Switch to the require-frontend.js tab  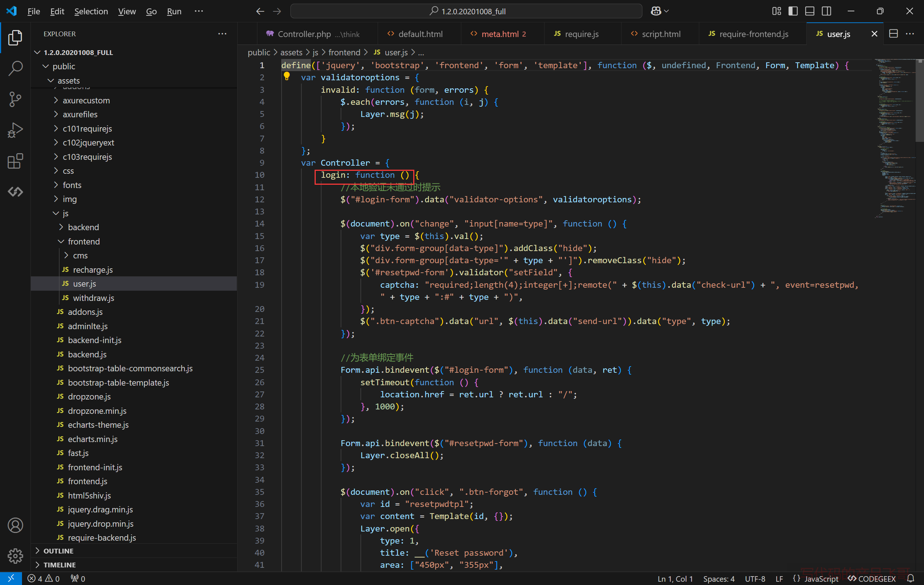[752, 34]
